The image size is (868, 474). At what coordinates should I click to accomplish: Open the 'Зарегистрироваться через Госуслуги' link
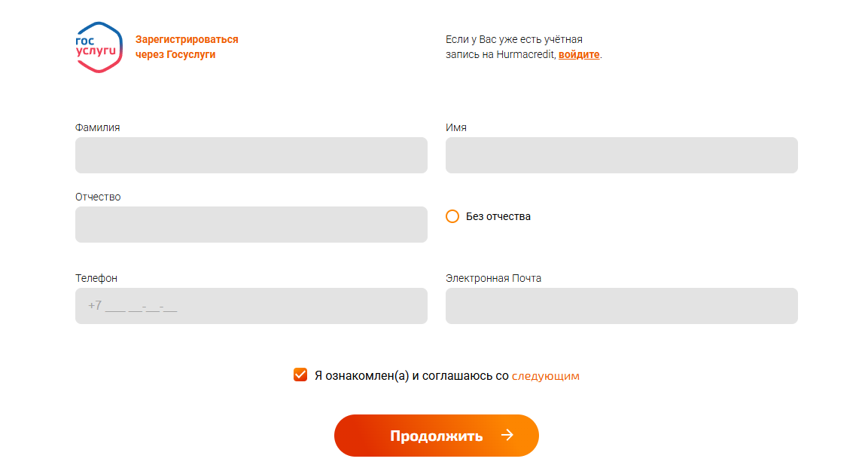187,47
